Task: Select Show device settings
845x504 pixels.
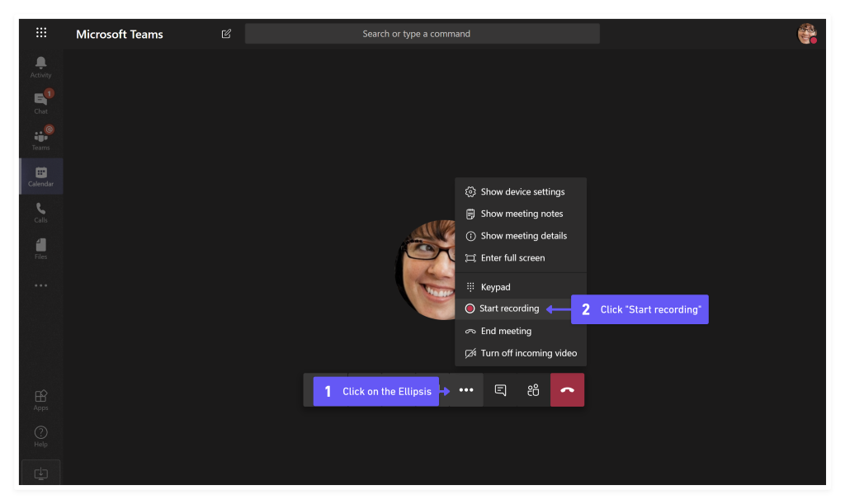Action: (521, 191)
